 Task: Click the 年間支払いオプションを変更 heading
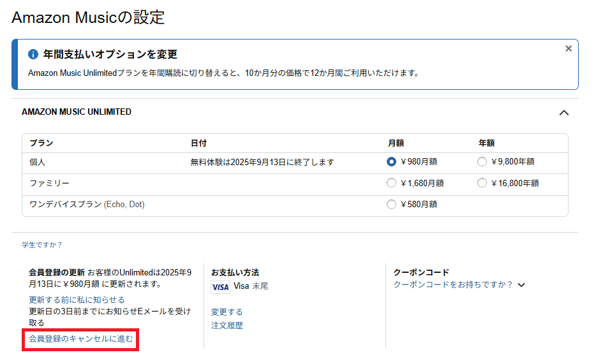tap(110, 54)
